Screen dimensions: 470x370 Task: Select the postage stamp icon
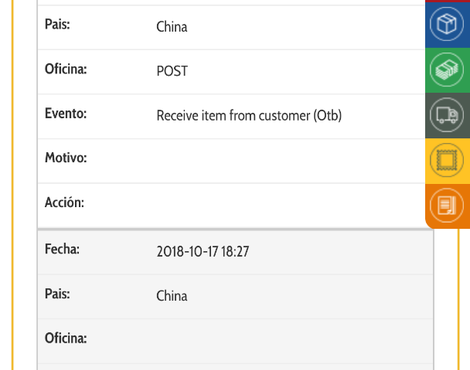tap(447, 160)
